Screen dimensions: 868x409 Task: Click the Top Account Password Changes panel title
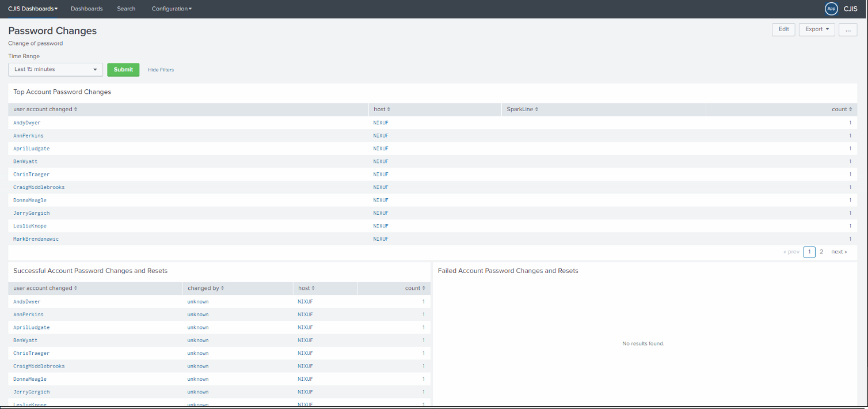(x=62, y=92)
